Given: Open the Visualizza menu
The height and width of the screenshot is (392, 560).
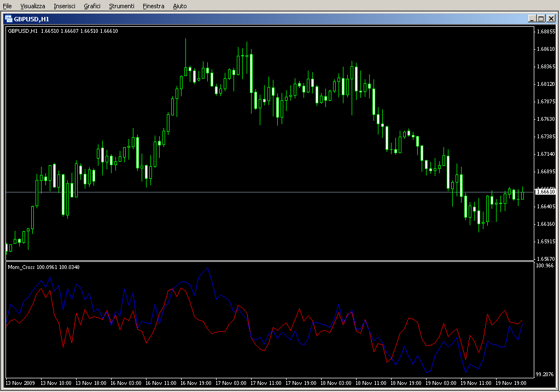Looking at the screenshot, I should (32, 6).
